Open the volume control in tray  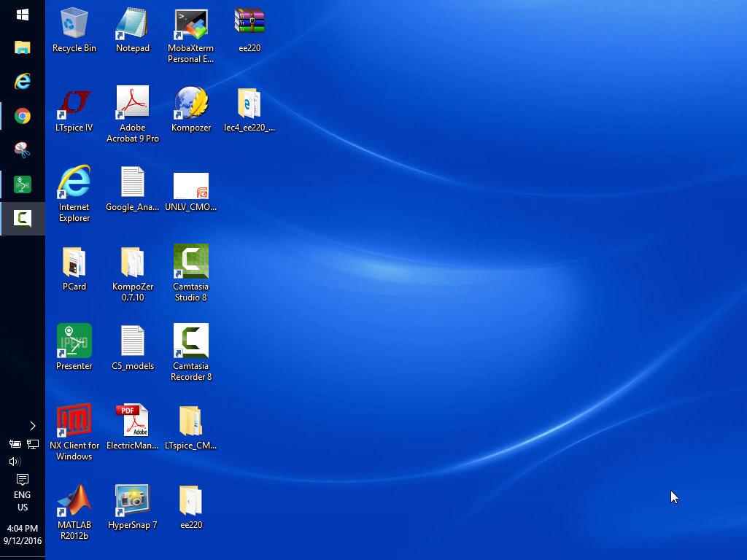15,462
